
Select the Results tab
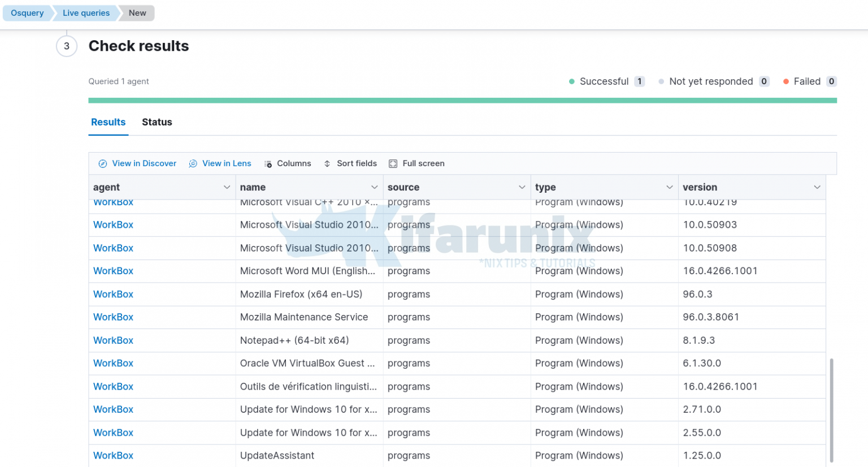pyautogui.click(x=108, y=122)
